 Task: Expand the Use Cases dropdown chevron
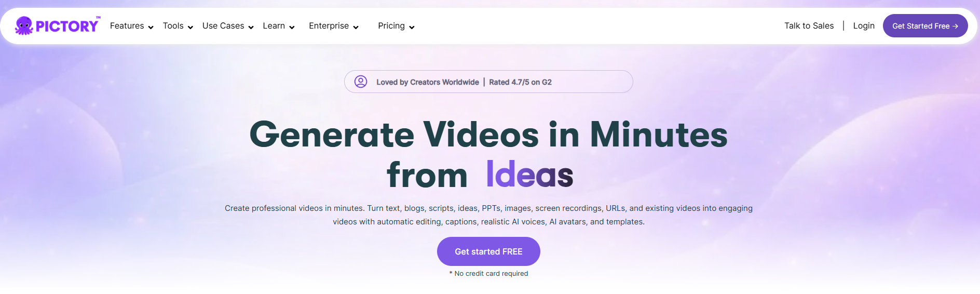[x=251, y=28]
